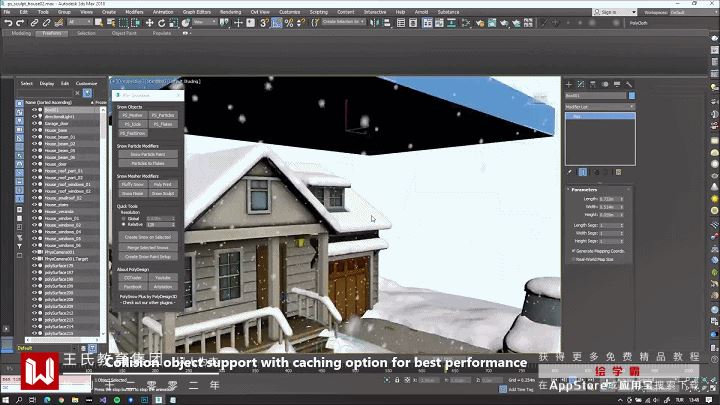The width and height of the screenshot is (720, 405).
Task: Open the Modifiers menu
Action: coord(134,12)
